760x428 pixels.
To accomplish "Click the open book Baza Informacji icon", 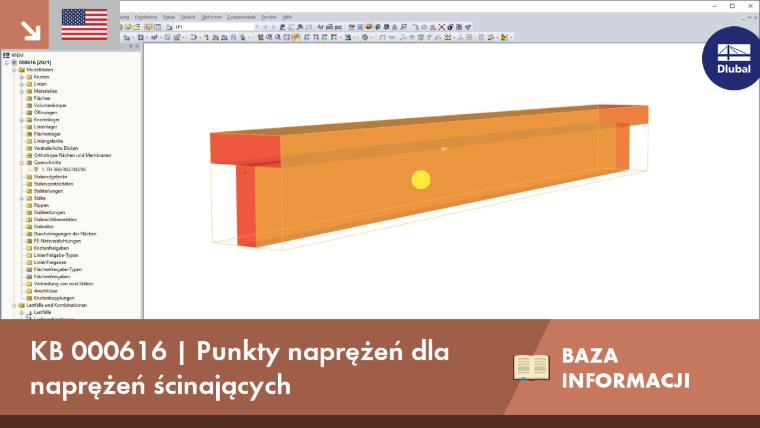I will click(x=531, y=367).
